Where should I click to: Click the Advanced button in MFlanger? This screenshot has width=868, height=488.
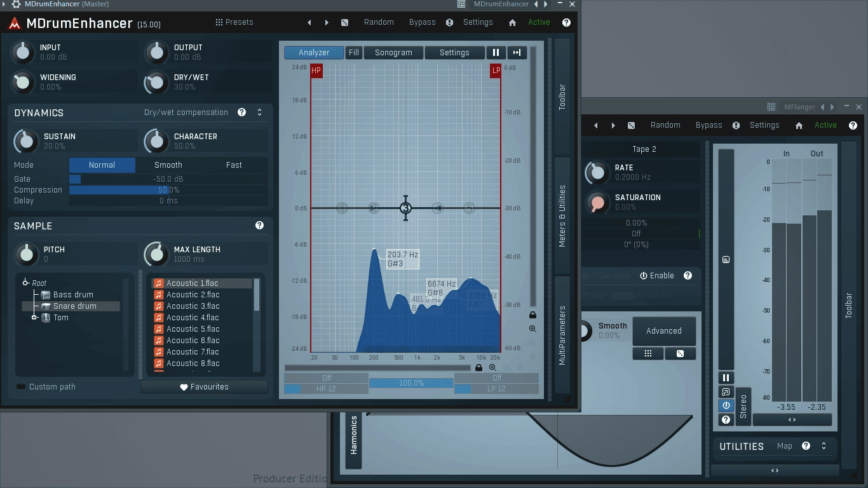coord(664,331)
